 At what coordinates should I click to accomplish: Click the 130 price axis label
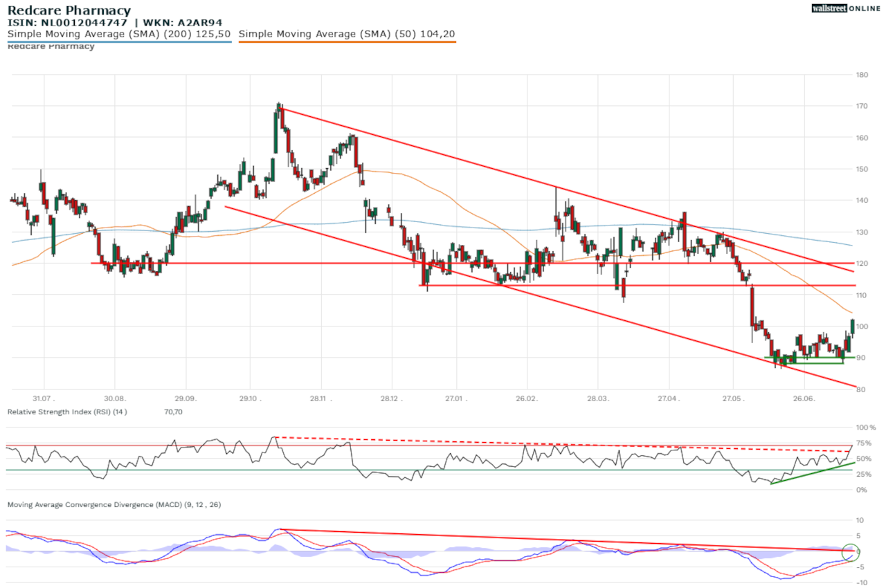click(862, 232)
